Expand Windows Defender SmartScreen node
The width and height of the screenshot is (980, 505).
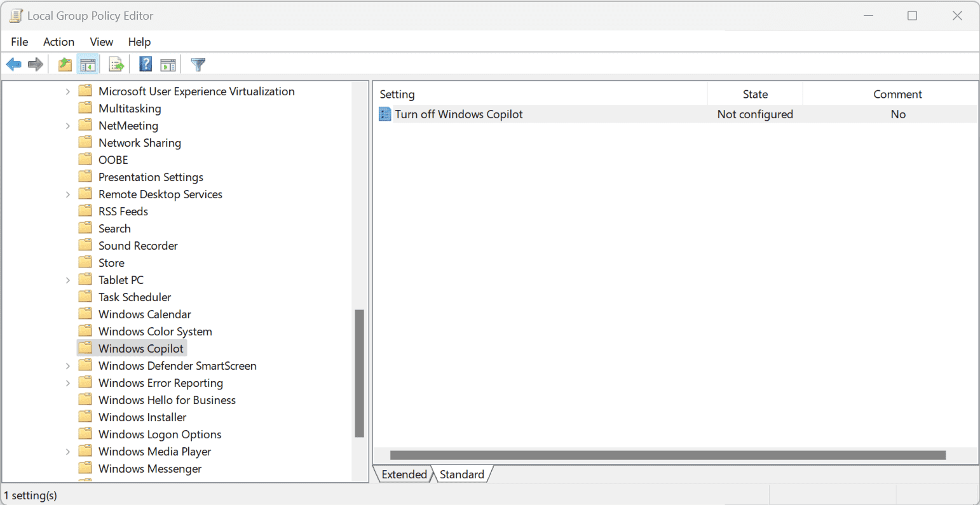[x=68, y=366]
